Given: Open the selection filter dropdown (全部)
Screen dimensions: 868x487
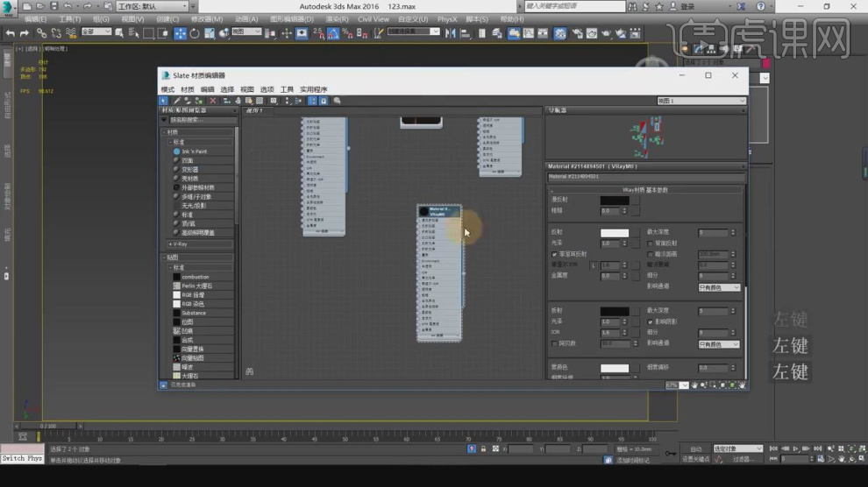Looking at the screenshot, I should click(96, 32).
